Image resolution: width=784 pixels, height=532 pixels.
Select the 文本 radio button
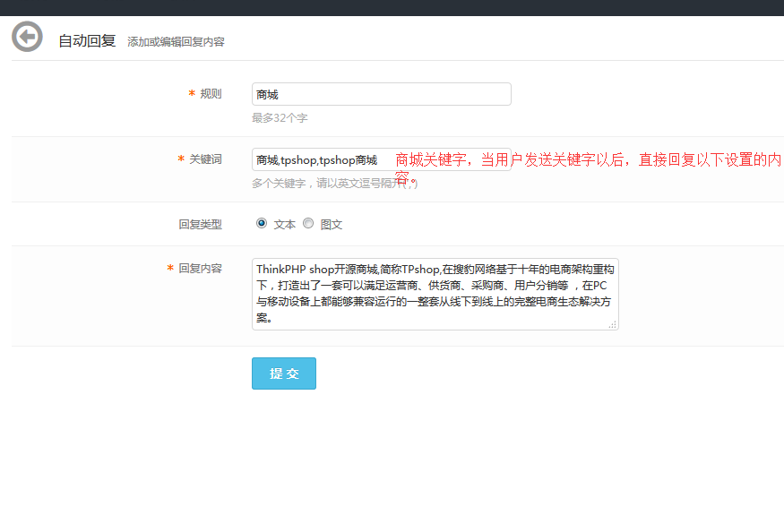(x=262, y=223)
